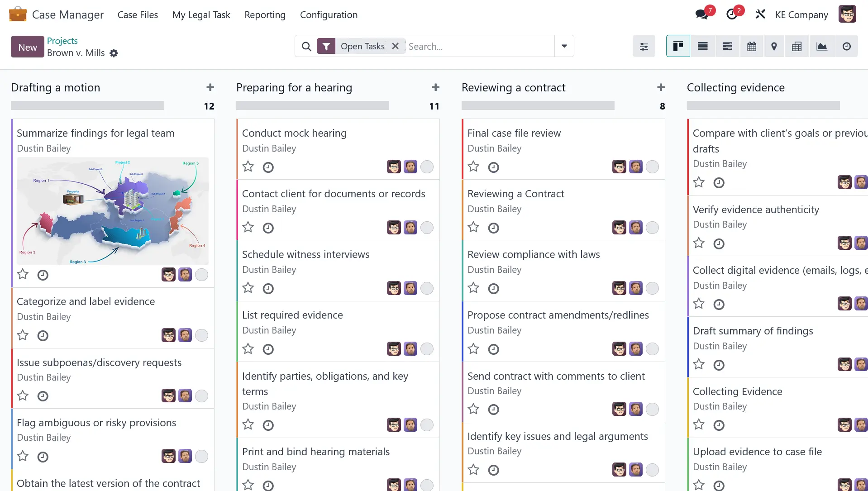Open the Configuration menu

tap(329, 15)
